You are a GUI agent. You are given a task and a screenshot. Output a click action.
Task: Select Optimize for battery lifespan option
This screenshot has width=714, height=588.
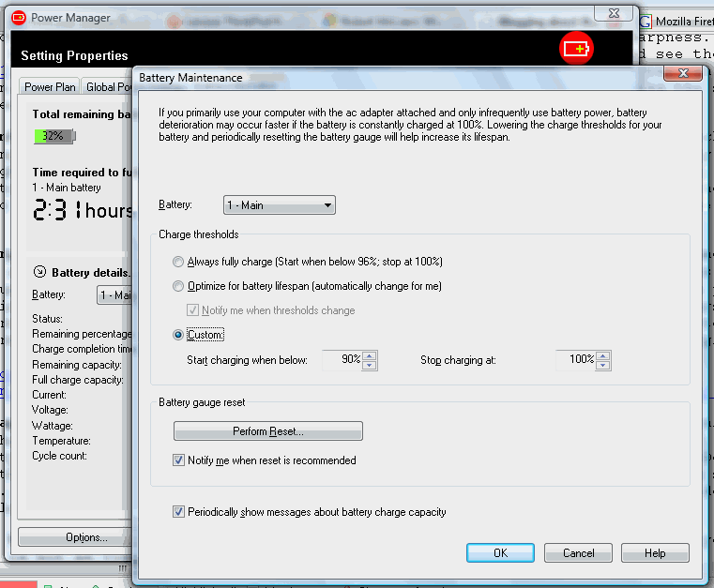click(x=178, y=286)
